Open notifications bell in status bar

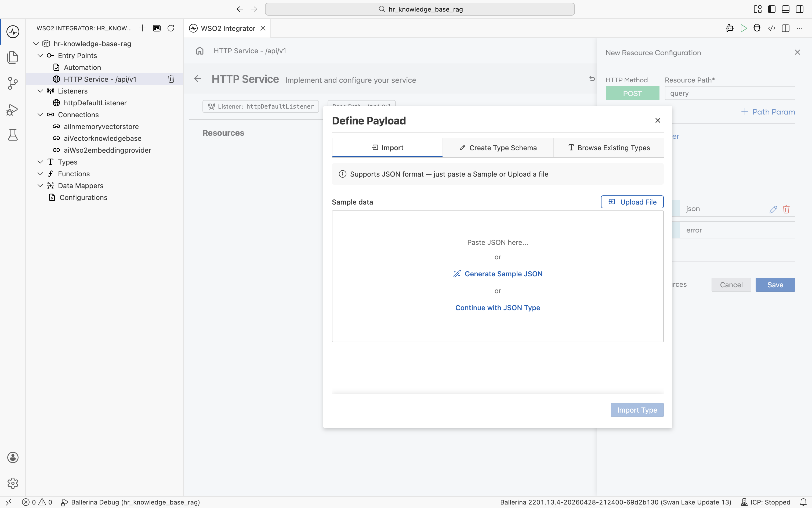click(803, 502)
